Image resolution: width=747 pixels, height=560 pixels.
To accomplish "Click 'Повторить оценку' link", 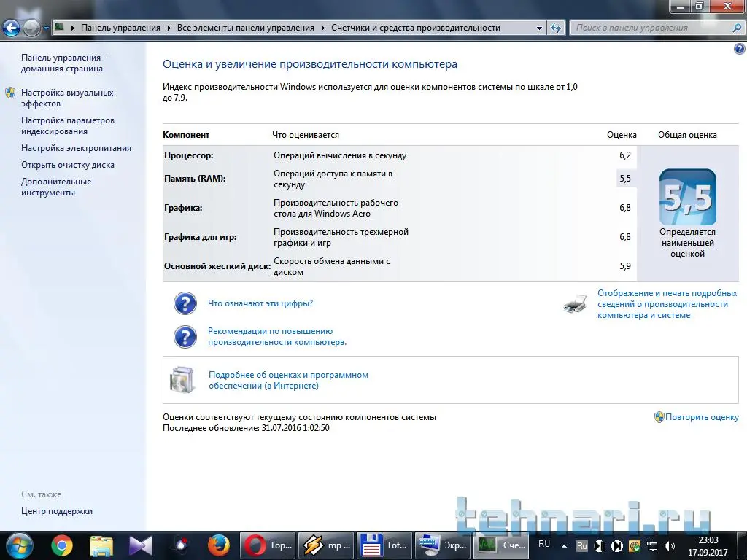I will 702,417.
